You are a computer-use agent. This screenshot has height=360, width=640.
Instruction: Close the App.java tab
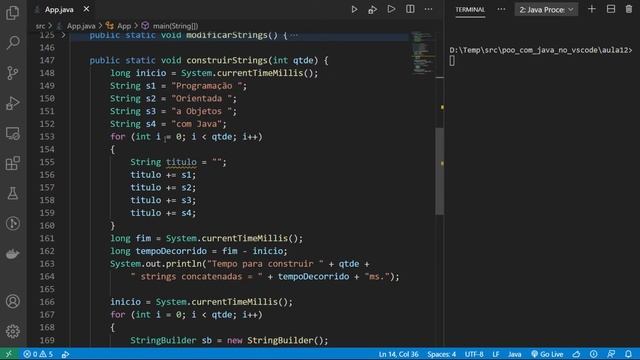point(86,9)
